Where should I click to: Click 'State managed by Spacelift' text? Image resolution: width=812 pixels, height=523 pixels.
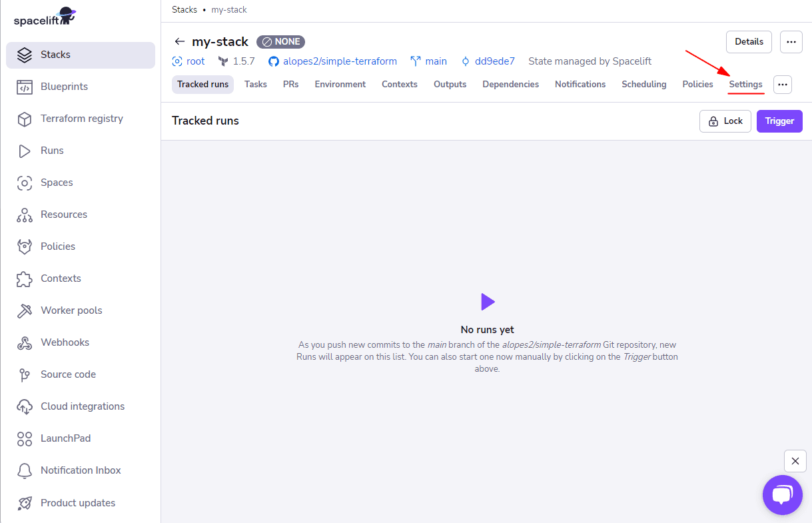point(590,61)
